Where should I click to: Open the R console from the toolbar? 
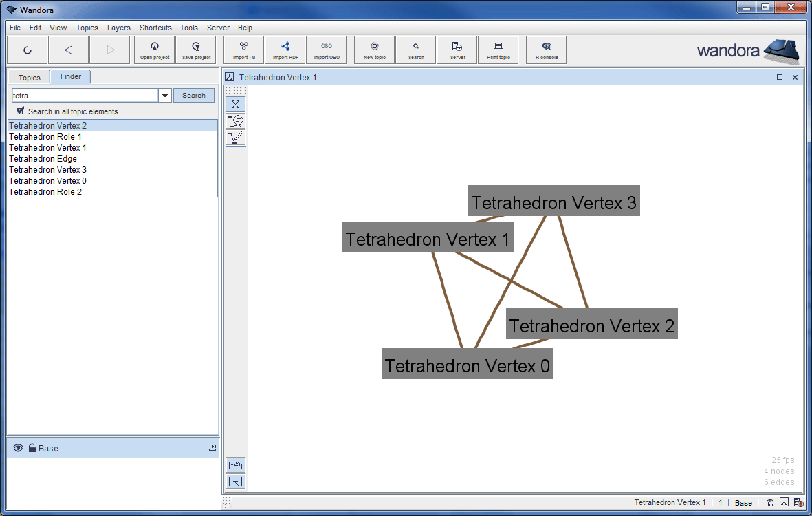[545, 50]
